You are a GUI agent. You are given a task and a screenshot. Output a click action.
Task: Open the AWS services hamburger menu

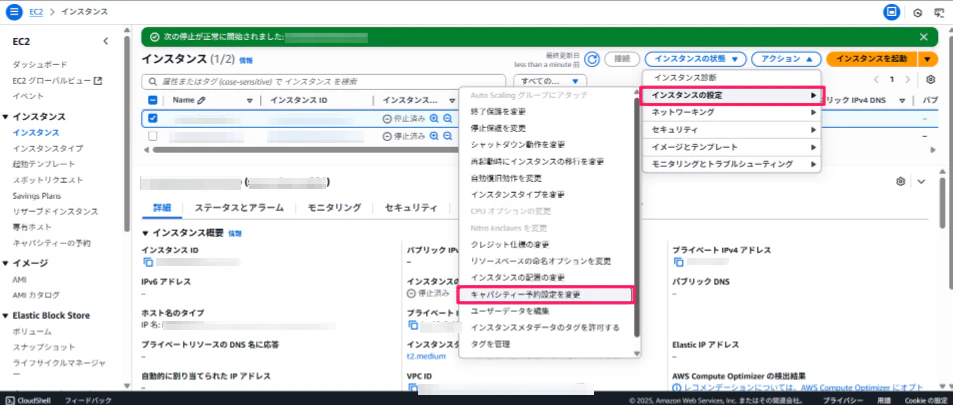click(x=13, y=12)
